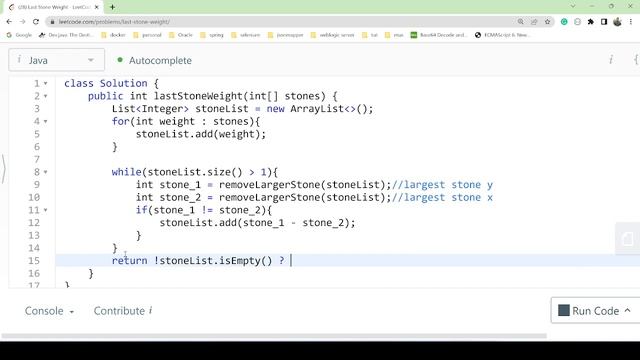Open a new browser tab
The height and width of the screenshot is (360, 640).
[112, 7]
